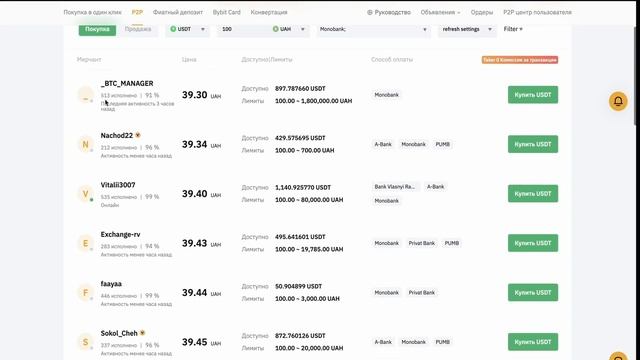
Task: Expand the Filter options
Action: (513, 29)
